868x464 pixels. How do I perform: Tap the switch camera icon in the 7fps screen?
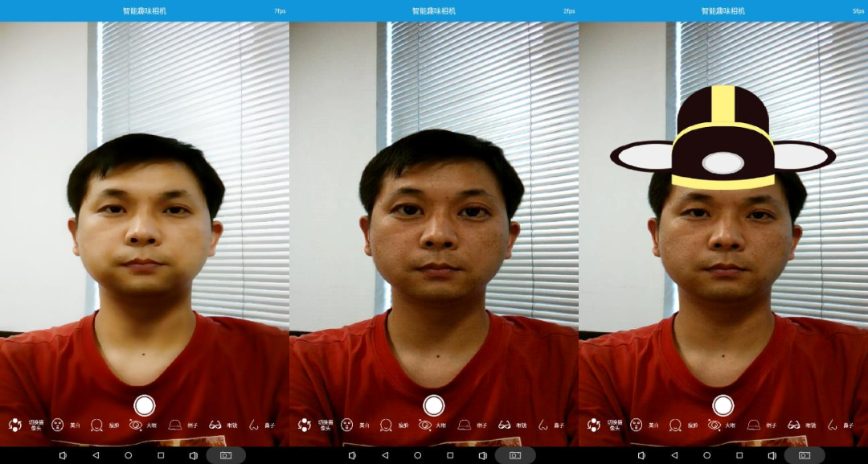[x=15, y=425]
